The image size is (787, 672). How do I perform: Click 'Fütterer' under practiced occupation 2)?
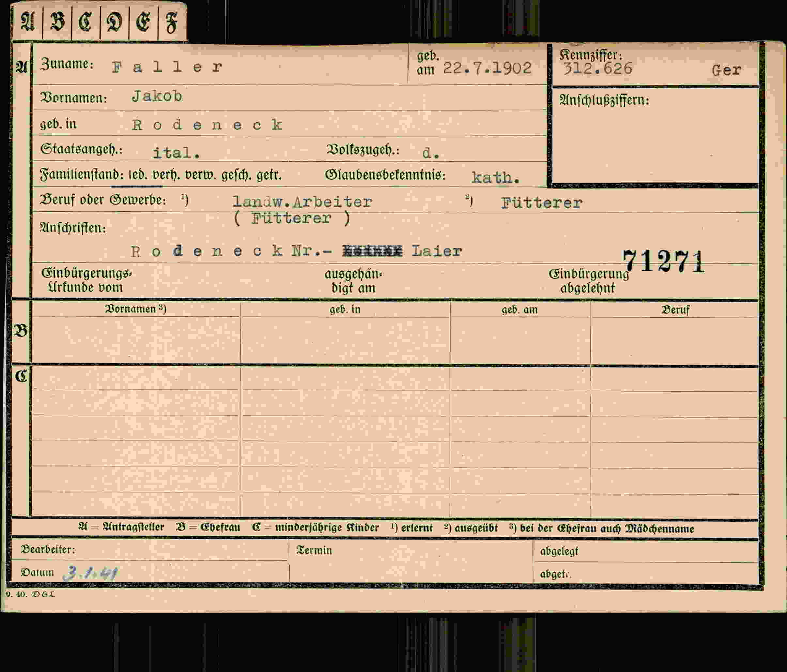tap(542, 203)
